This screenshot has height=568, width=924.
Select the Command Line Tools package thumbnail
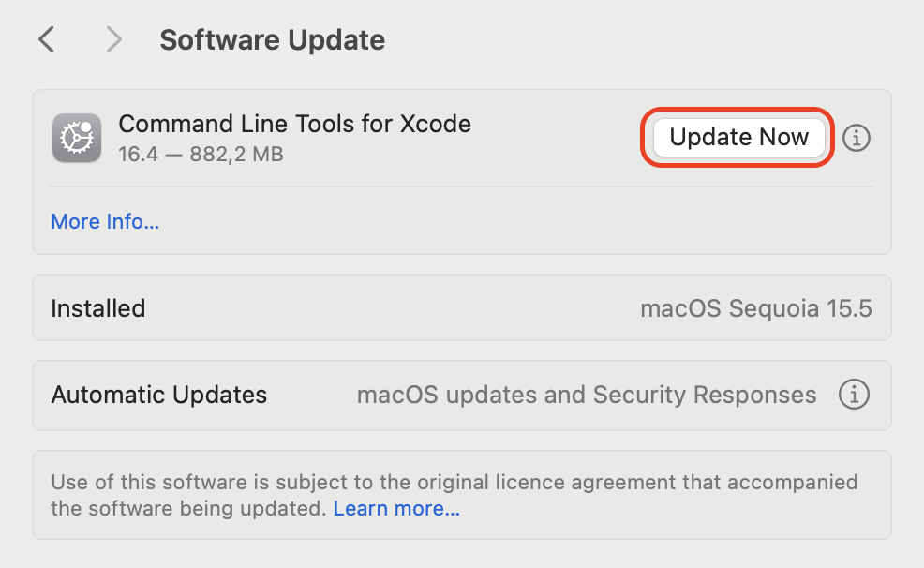[x=76, y=138]
